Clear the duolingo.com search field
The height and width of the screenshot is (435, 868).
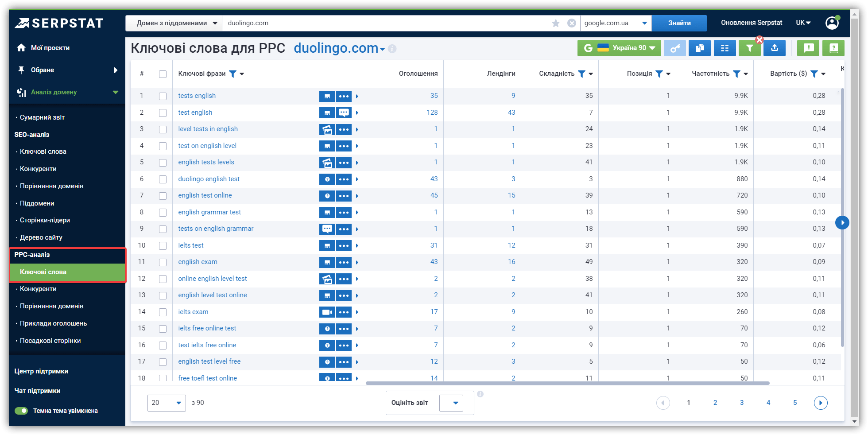[572, 23]
